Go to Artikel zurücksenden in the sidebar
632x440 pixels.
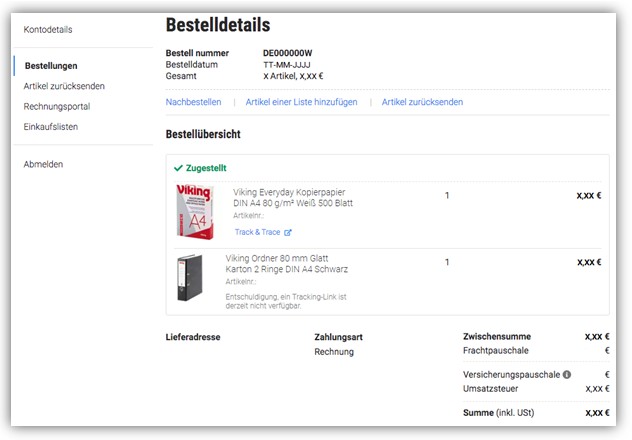pyautogui.click(x=64, y=86)
